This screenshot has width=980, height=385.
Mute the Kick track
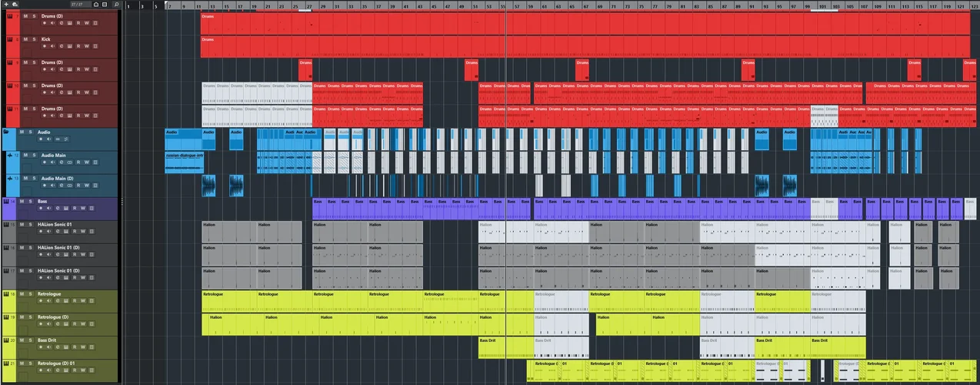tap(25, 39)
